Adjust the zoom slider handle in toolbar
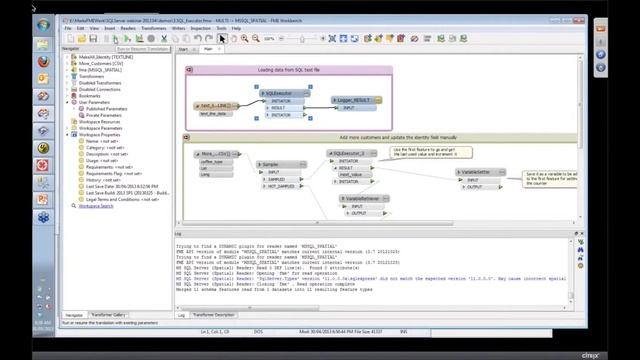 pos(302,39)
